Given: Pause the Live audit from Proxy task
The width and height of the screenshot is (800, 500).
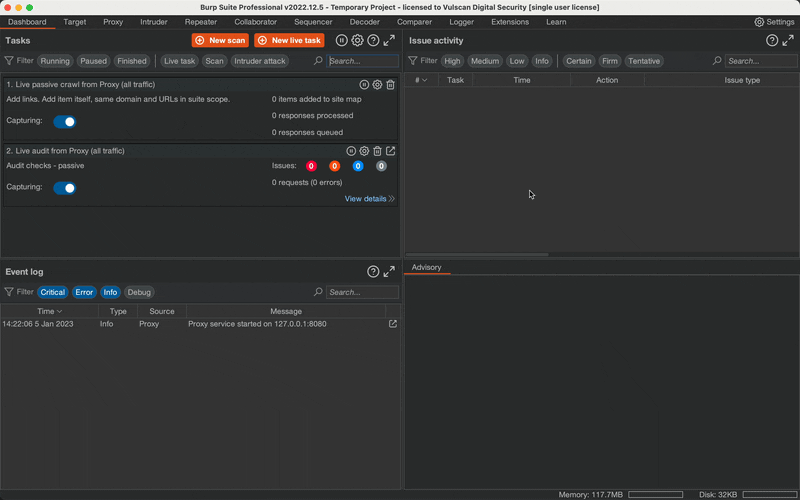Looking at the screenshot, I should tap(351, 151).
